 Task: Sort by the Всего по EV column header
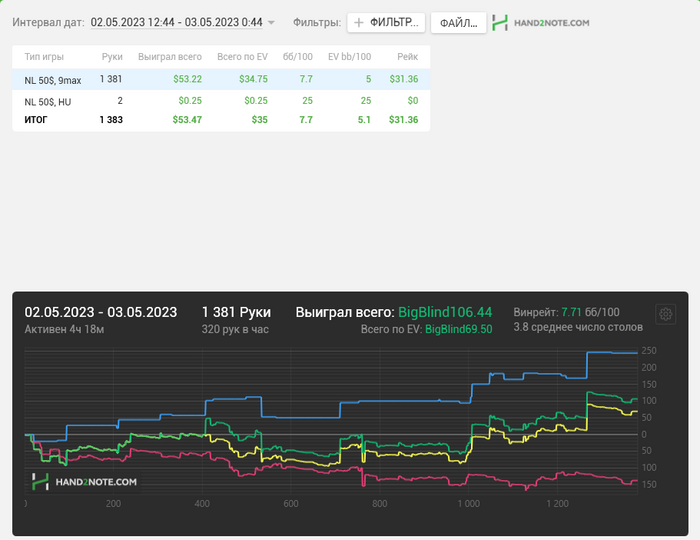242,57
